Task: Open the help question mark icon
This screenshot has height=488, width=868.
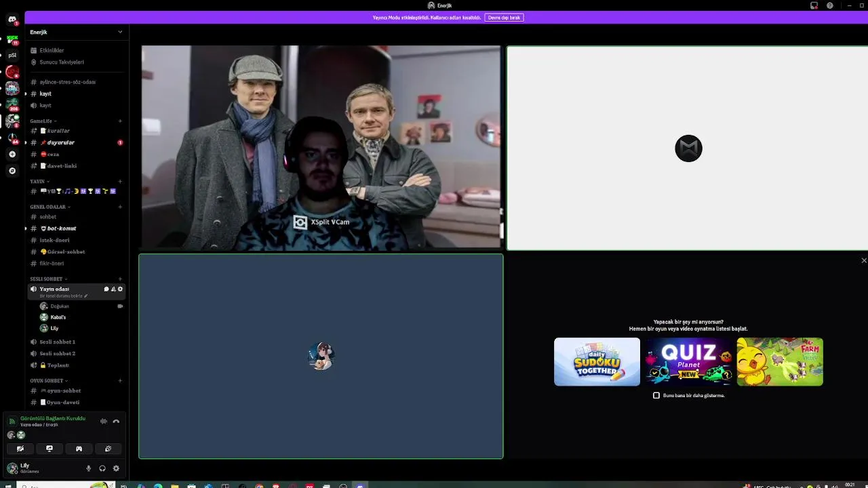Action: [830, 5]
